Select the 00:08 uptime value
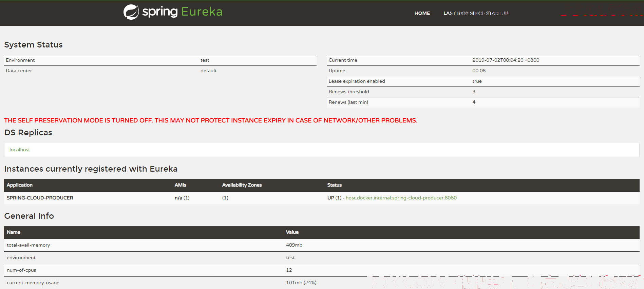The width and height of the screenshot is (644, 289). click(479, 71)
